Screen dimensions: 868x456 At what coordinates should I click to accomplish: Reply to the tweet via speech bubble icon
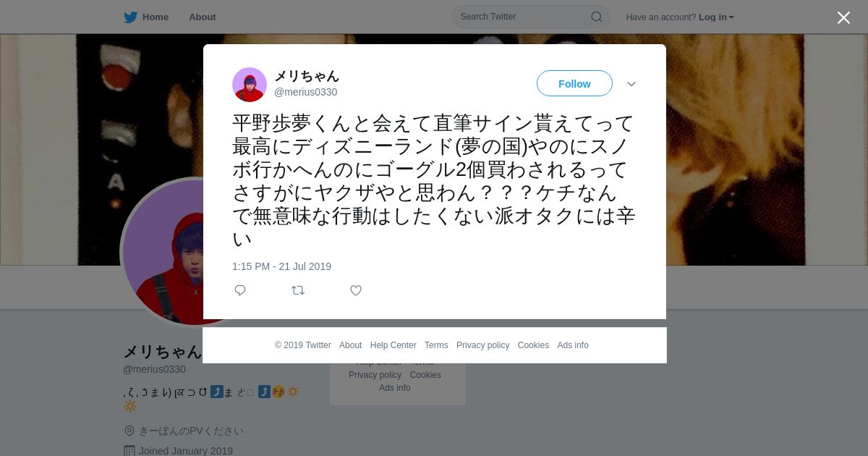240,290
